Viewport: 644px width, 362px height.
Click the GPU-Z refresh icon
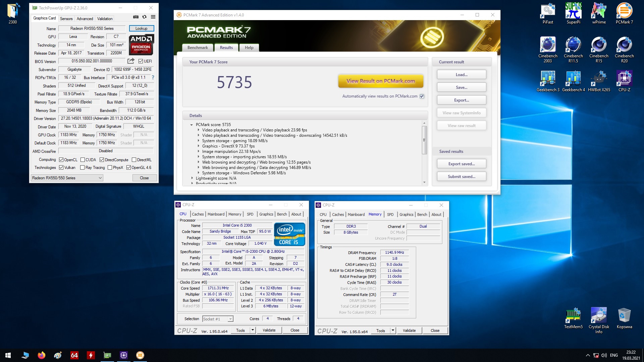[x=144, y=17]
